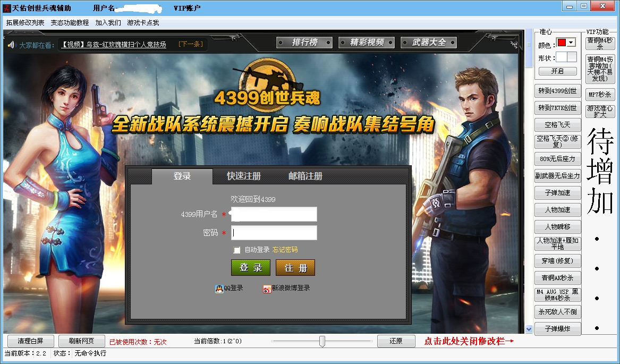Viewport: 620px width, 364px height.
Task: Click the app logo icon in title bar
Action: click(7, 8)
